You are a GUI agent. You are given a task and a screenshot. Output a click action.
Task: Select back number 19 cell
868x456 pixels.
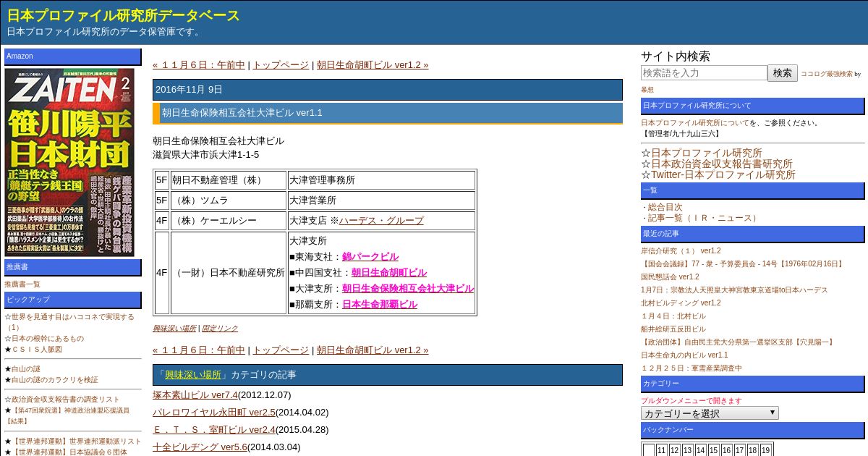(766, 450)
